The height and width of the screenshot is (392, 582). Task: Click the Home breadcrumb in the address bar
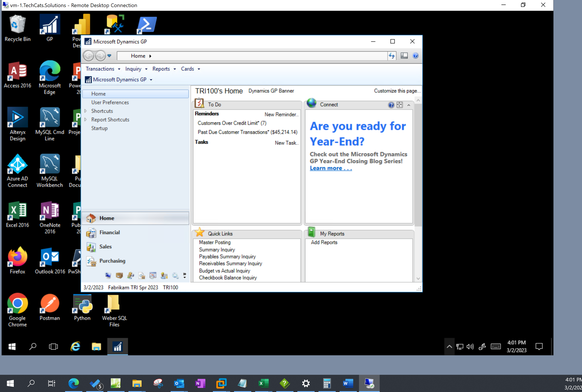tap(138, 56)
